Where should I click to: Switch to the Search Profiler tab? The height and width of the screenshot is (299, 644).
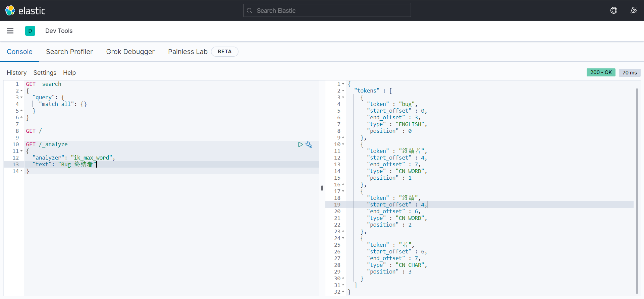tap(69, 52)
